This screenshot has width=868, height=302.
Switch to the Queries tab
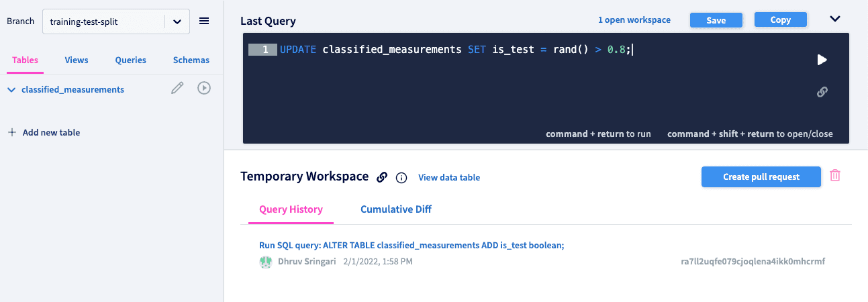point(130,60)
